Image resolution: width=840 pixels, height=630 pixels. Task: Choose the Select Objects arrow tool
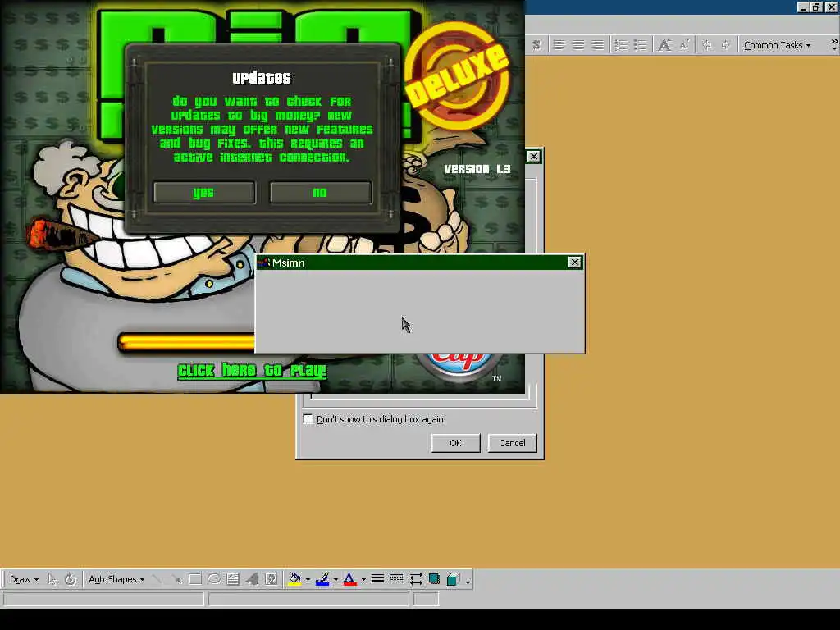click(52, 579)
